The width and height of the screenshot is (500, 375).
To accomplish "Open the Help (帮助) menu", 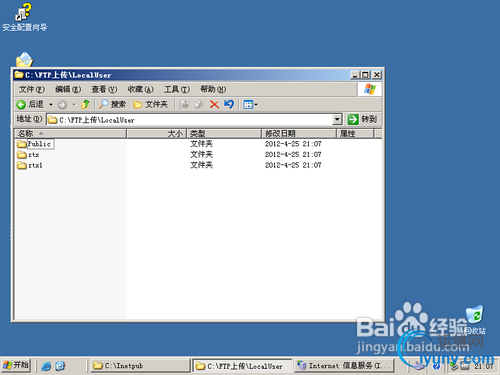I will point(213,89).
